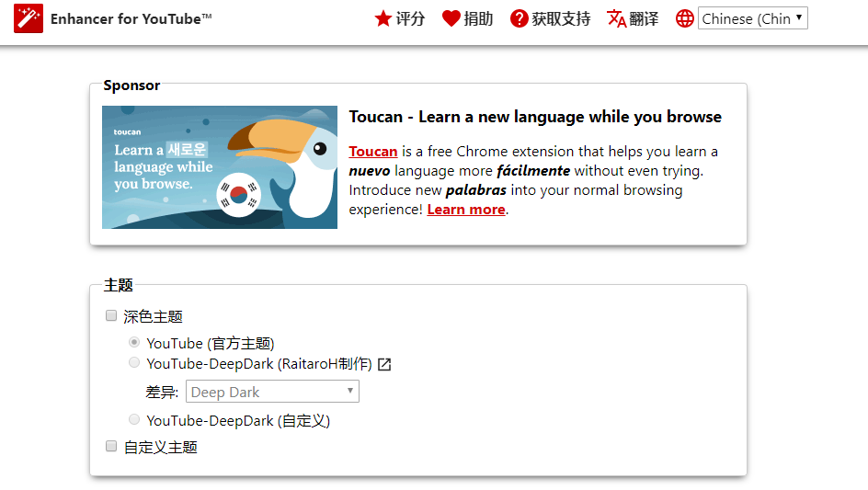Click the question mark icon for 获取支持
Viewport: 868px width, 490px height.
[x=520, y=18]
